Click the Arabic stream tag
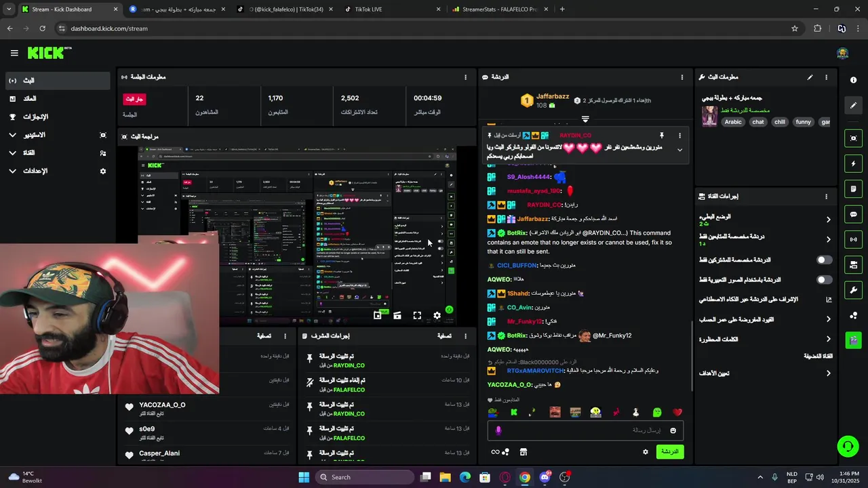The height and width of the screenshot is (488, 868). [733, 122]
